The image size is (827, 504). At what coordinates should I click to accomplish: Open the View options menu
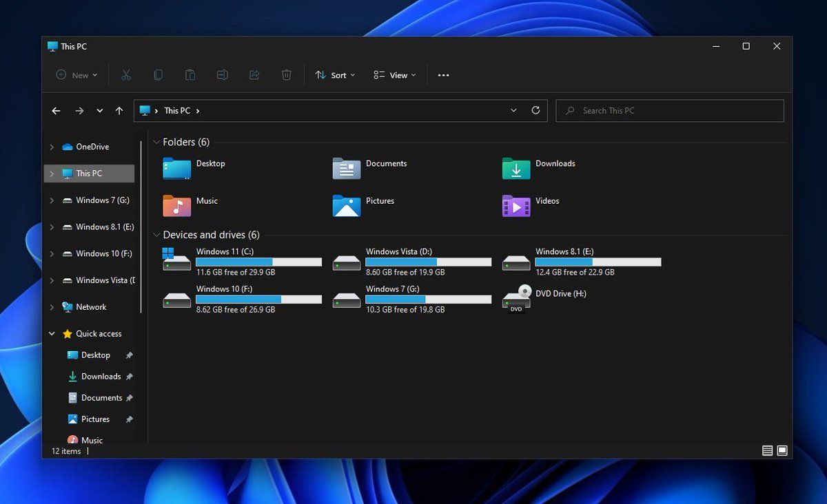[x=395, y=75]
